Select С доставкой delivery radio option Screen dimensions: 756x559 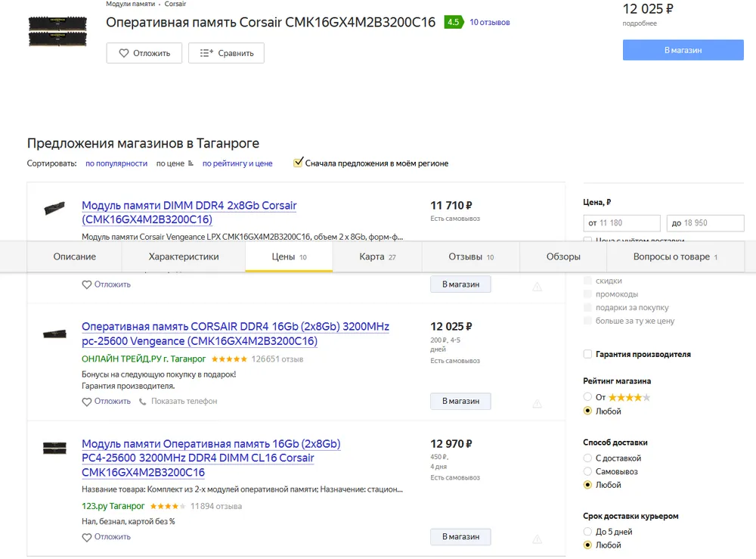(588, 458)
